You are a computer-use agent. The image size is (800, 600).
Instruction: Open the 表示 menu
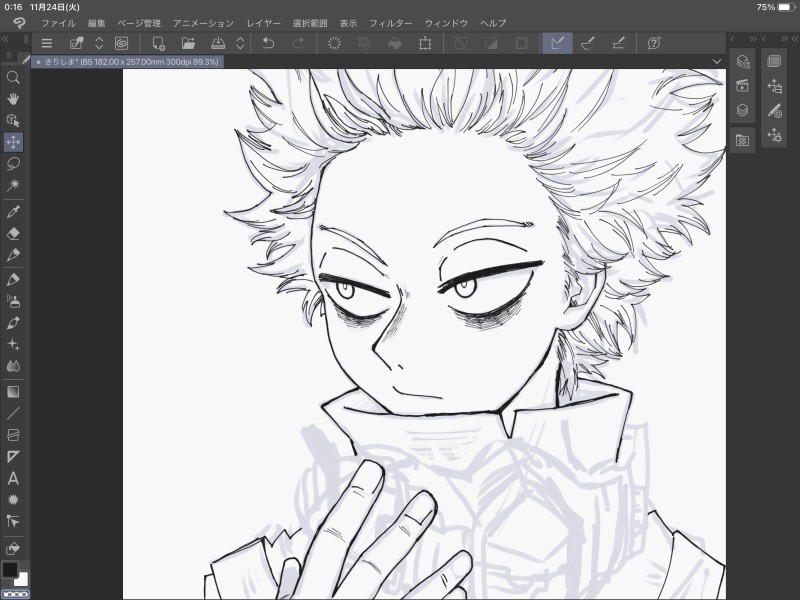[x=348, y=23]
